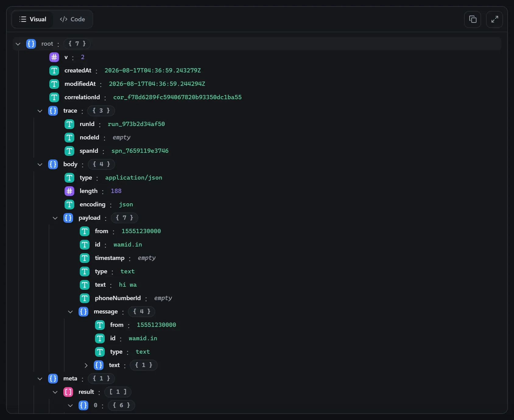Click the number icon beside v
Image resolution: width=514 pixels, height=420 pixels.
tap(54, 57)
